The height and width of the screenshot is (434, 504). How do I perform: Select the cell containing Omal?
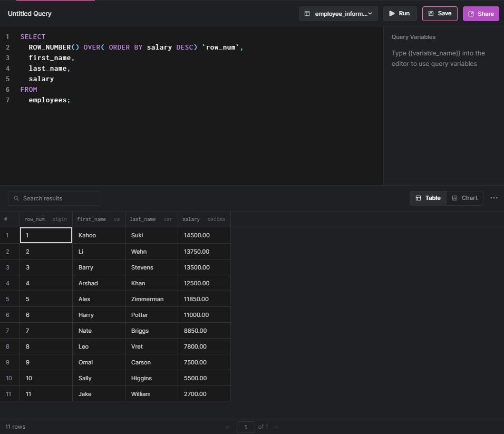(x=99, y=362)
